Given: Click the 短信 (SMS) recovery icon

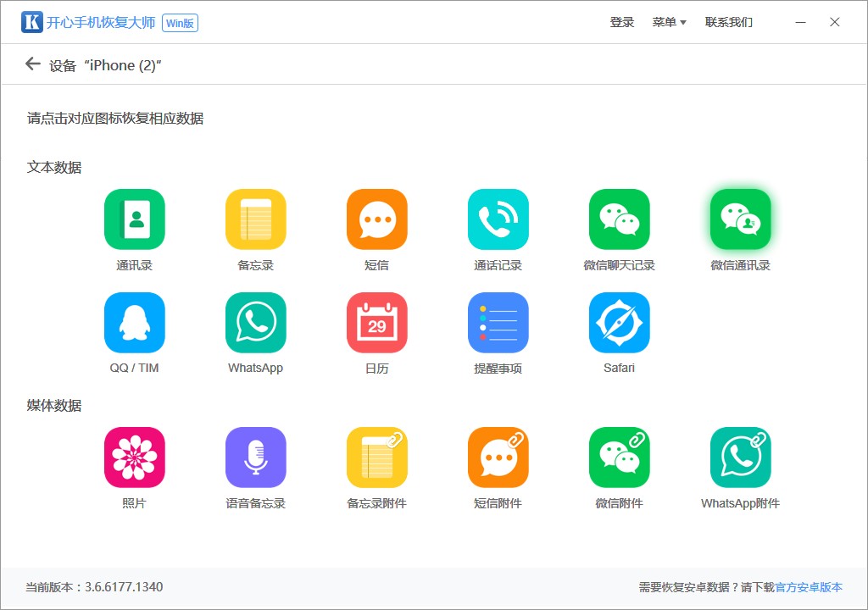Looking at the screenshot, I should [376, 219].
